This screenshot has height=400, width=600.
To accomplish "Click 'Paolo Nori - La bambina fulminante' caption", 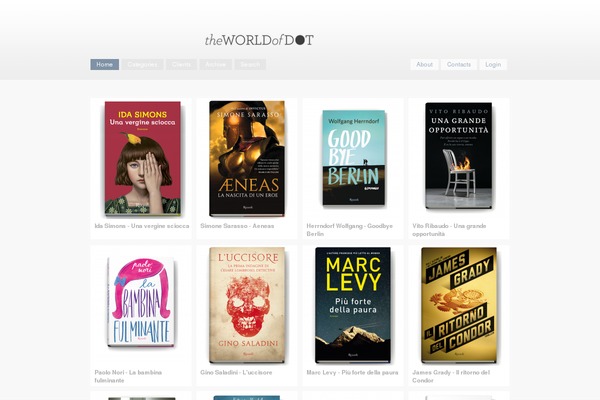I will click(x=128, y=376).
